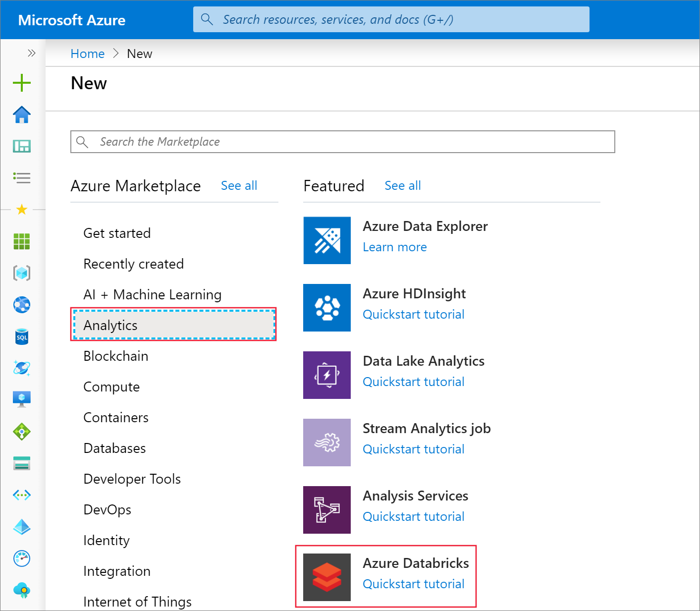Select the AI + Machine Learning category
Image resolution: width=700 pixels, height=611 pixels.
[152, 294]
